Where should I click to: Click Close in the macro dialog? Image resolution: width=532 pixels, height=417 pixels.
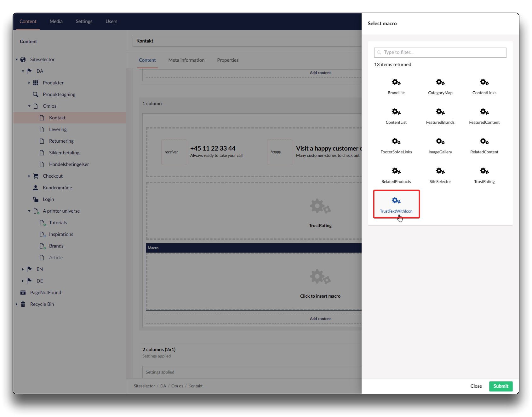point(476,386)
